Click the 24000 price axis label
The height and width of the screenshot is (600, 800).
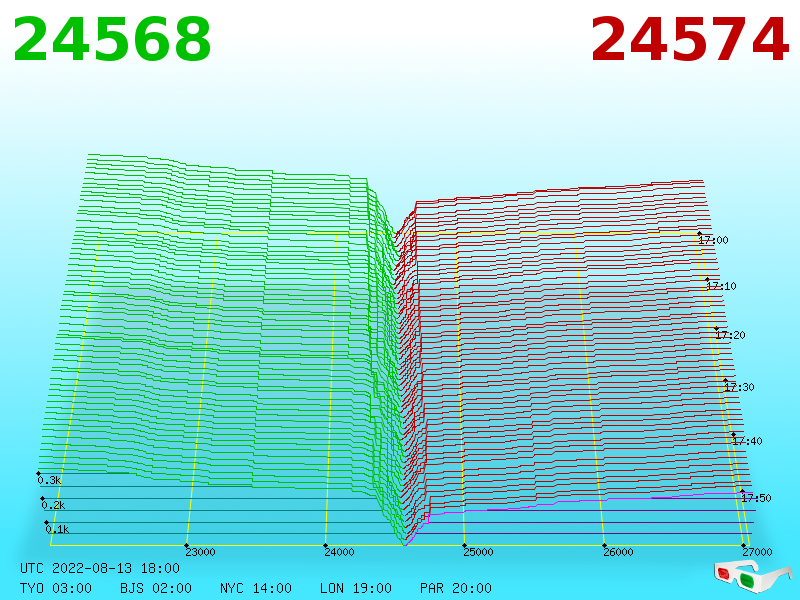click(339, 552)
